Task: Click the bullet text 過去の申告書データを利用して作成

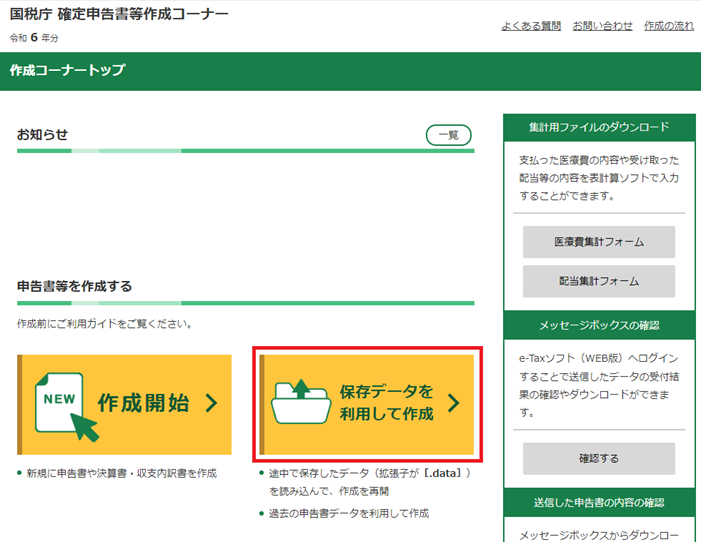Action: coord(349,513)
